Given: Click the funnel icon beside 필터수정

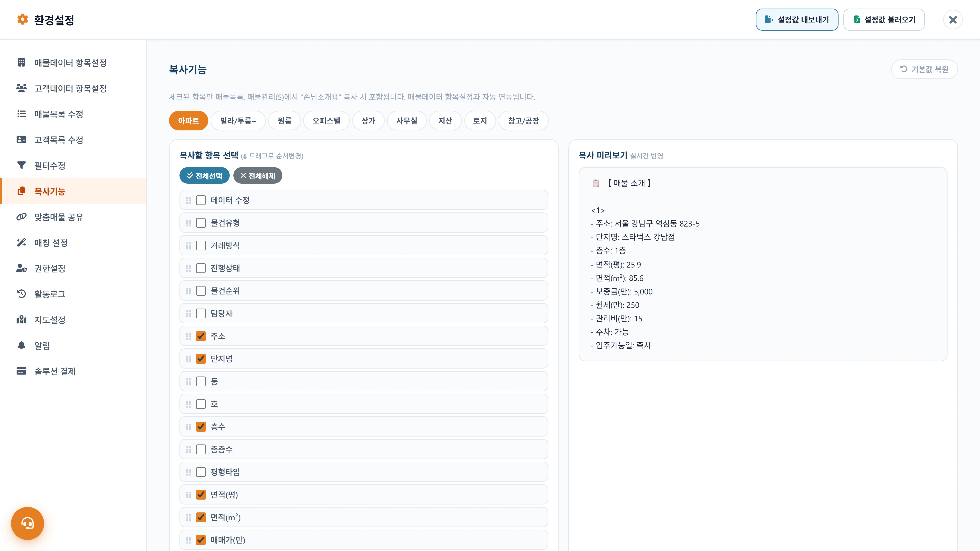Looking at the screenshot, I should pyautogui.click(x=21, y=165).
